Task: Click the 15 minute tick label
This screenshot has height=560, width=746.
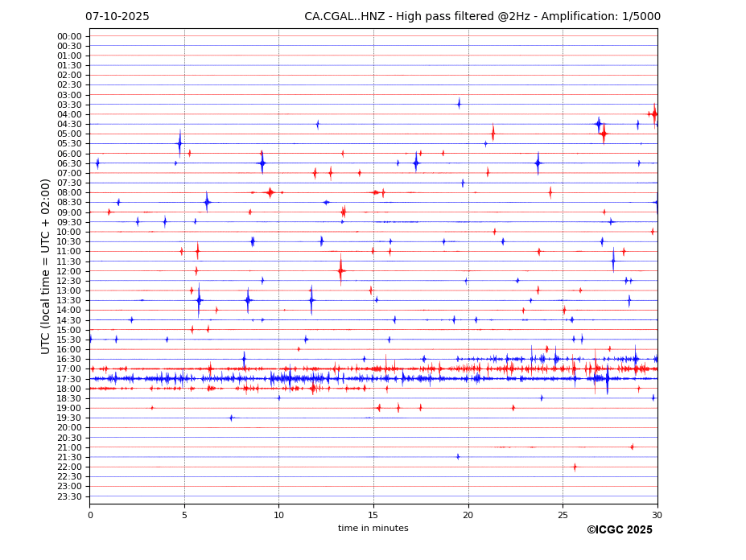Action: pyautogui.click(x=373, y=515)
